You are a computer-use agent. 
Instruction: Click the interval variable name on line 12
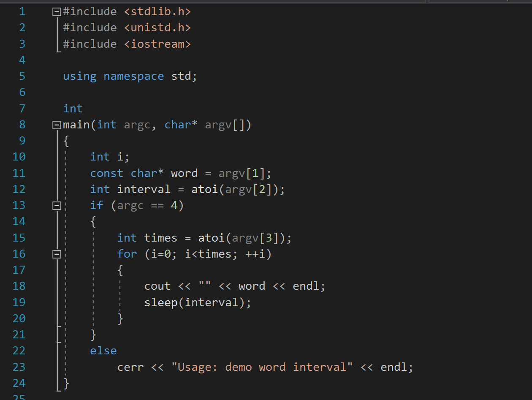click(x=144, y=189)
